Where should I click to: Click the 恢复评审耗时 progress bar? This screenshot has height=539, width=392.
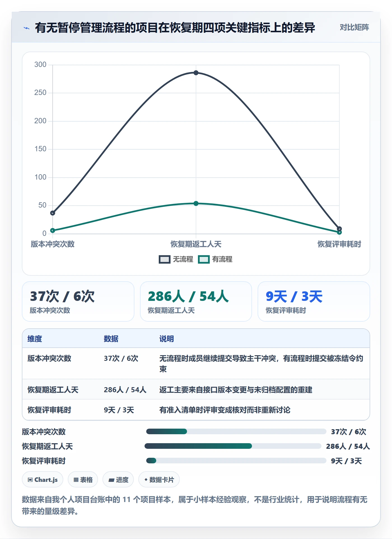pyautogui.click(x=236, y=461)
